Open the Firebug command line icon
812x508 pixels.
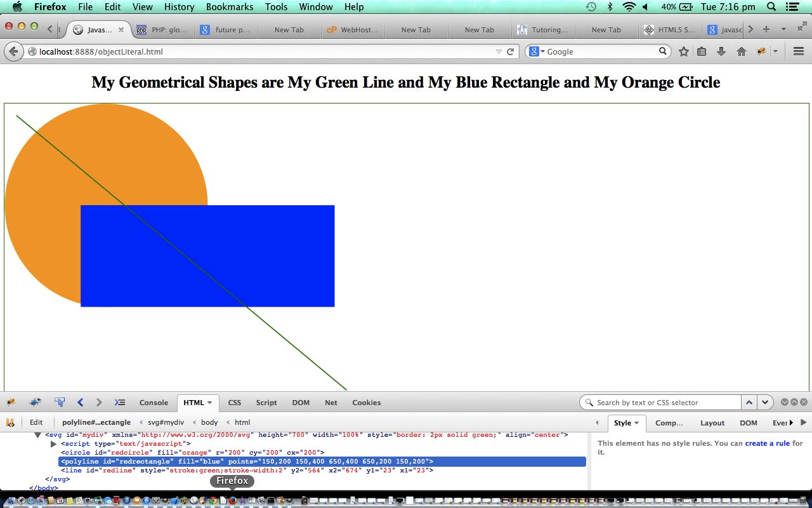point(119,402)
